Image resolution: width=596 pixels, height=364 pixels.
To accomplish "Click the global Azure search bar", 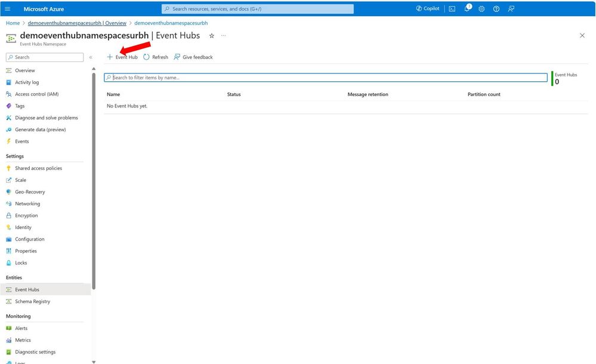I will [258, 9].
